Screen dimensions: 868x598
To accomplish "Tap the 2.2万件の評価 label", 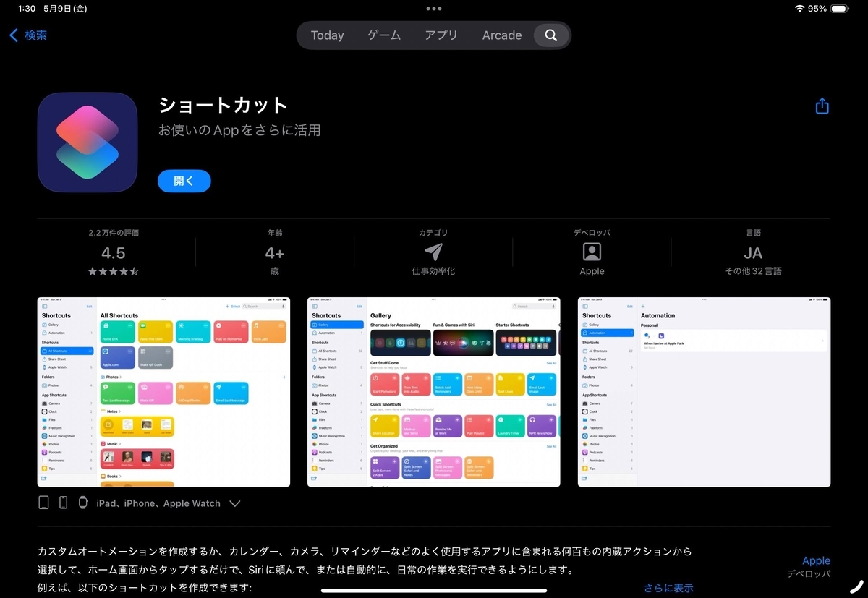I will (114, 233).
